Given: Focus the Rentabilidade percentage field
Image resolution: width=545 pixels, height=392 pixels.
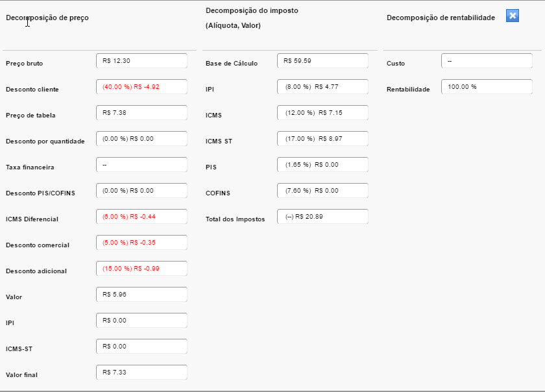Looking at the screenshot, I should (487, 87).
